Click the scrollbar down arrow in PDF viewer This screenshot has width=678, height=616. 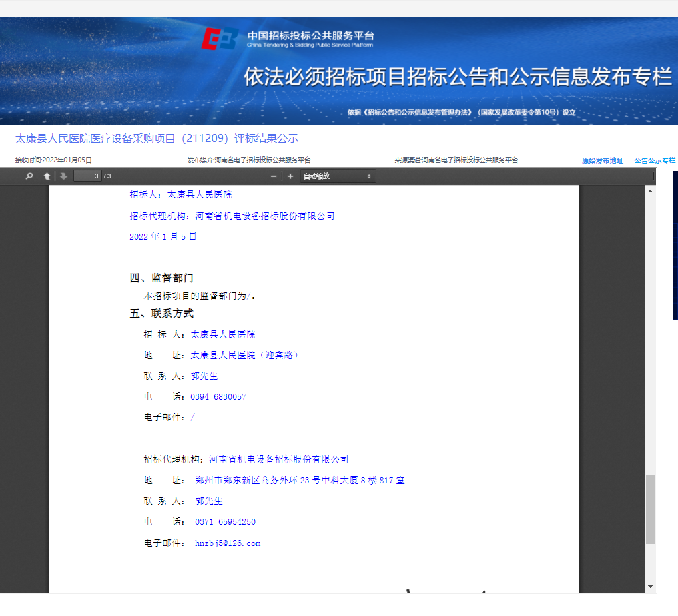pyautogui.click(x=650, y=587)
